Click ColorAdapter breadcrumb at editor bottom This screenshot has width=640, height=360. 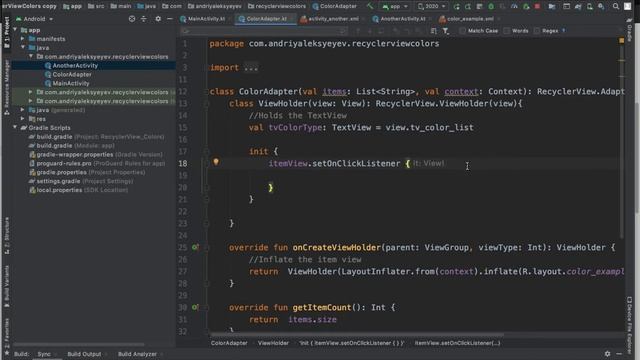pos(229,343)
